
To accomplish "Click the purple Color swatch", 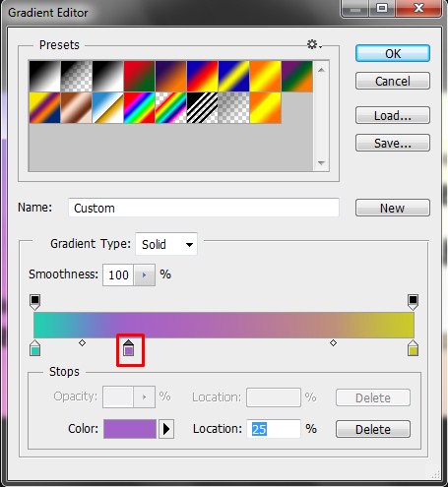I will (130, 429).
